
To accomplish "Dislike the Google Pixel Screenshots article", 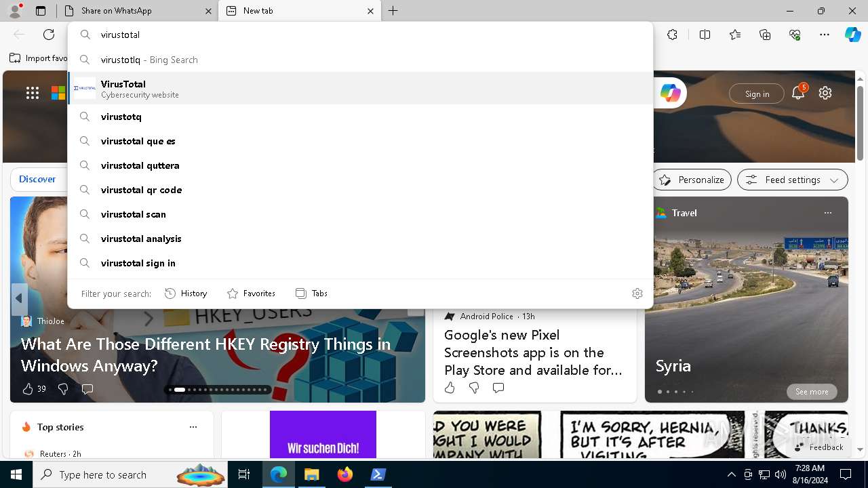I will (x=474, y=388).
